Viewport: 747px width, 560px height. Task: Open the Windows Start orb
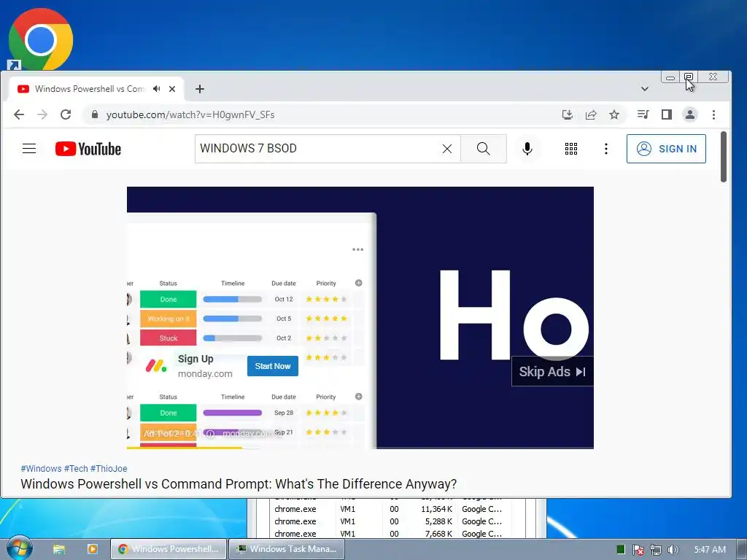[19, 548]
